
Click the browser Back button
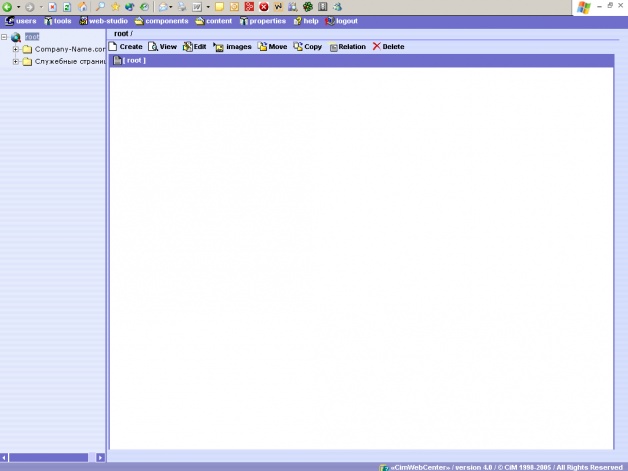click(8, 7)
